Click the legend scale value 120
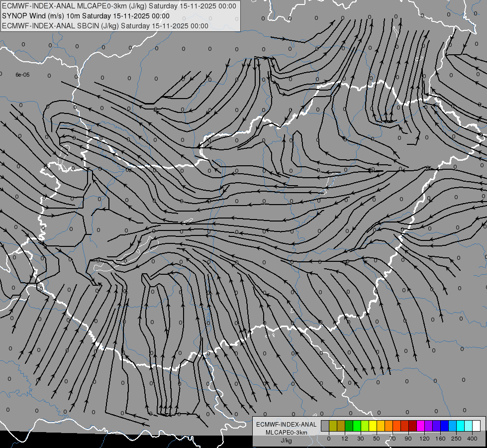The height and width of the screenshot is (448, 487). tap(424, 439)
